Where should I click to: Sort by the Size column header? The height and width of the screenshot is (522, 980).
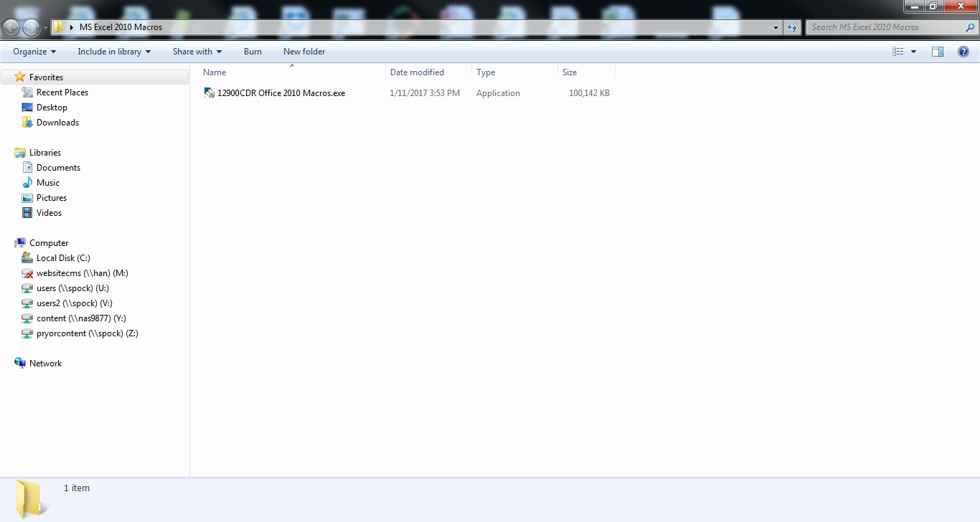(x=569, y=72)
